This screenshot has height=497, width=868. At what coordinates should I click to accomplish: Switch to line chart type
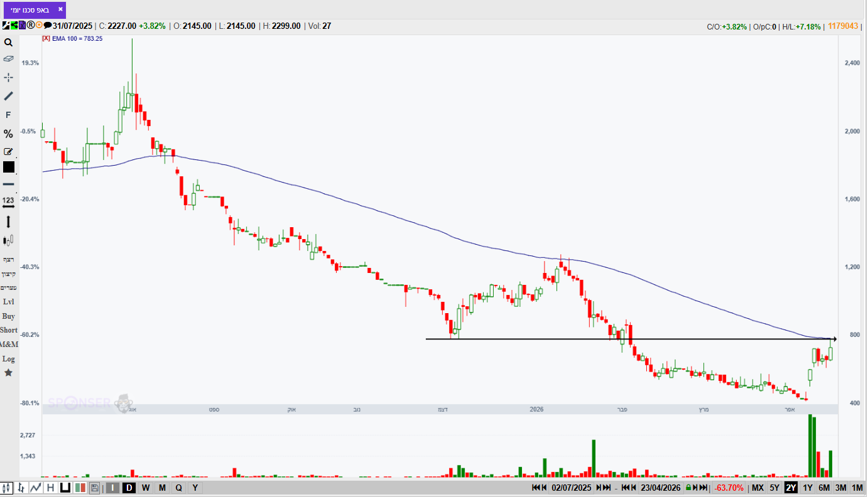36,488
